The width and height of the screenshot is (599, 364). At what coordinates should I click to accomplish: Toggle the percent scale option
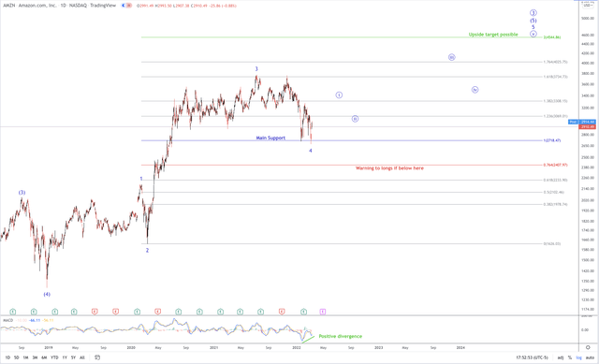(570, 357)
